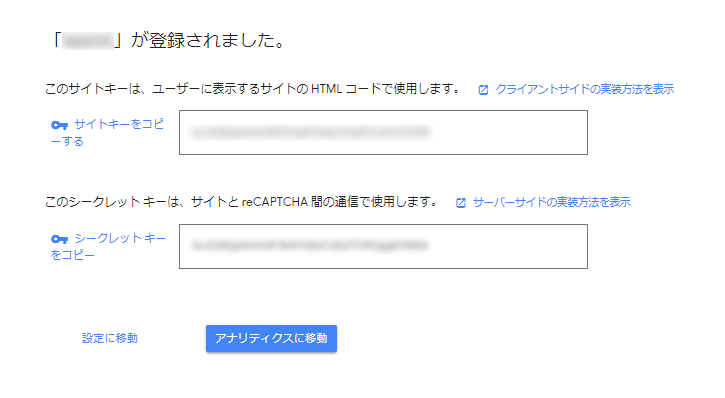The image size is (725, 398).
Task: Click external-link icon for server-side implementation
Action: (461, 203)
